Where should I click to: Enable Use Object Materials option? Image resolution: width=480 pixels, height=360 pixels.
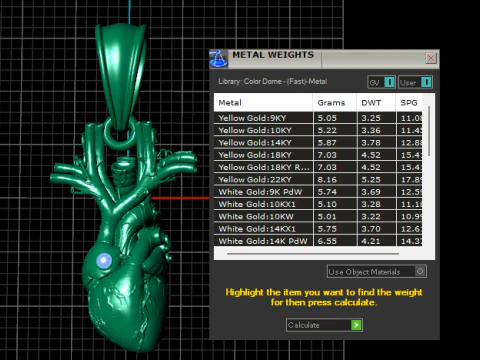pyautogui.click(x=377, y=272)
